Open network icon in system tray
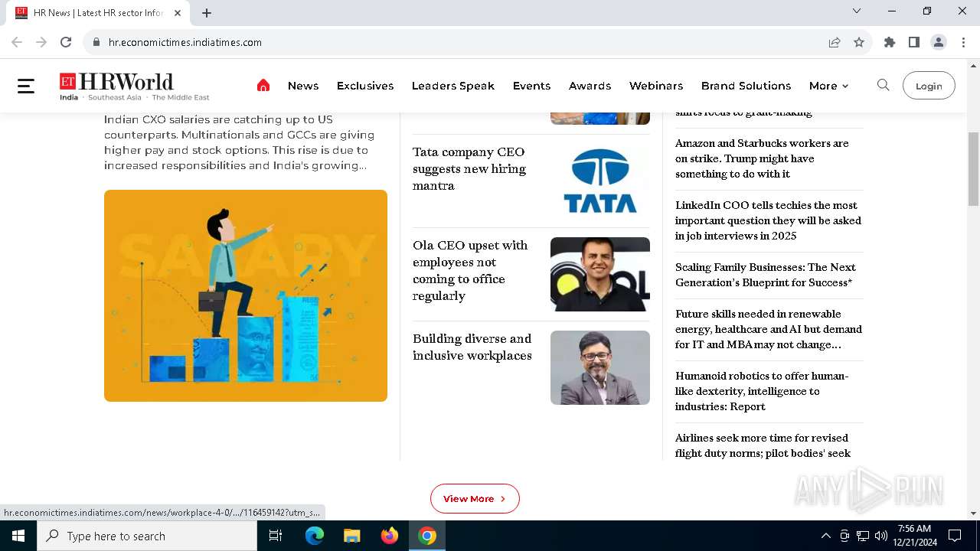Image resolution: width=980 pixels, height=551 pixels. (x=863, y=536)
